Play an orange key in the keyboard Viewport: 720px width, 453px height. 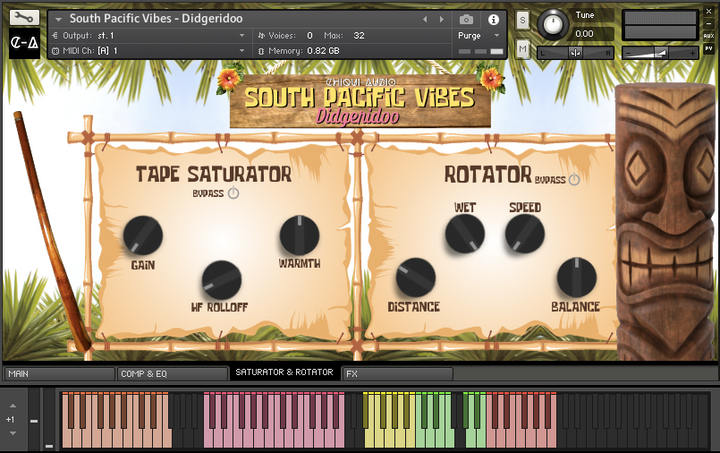coord(67,436)
